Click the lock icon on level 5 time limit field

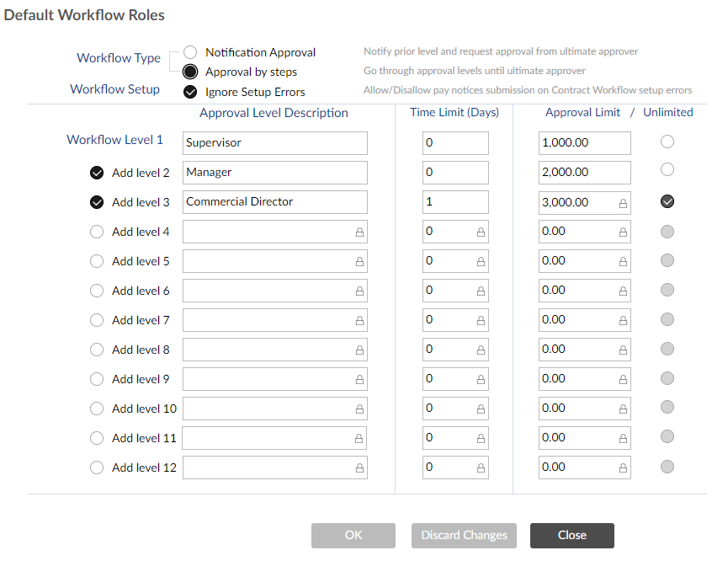[480, 261]
